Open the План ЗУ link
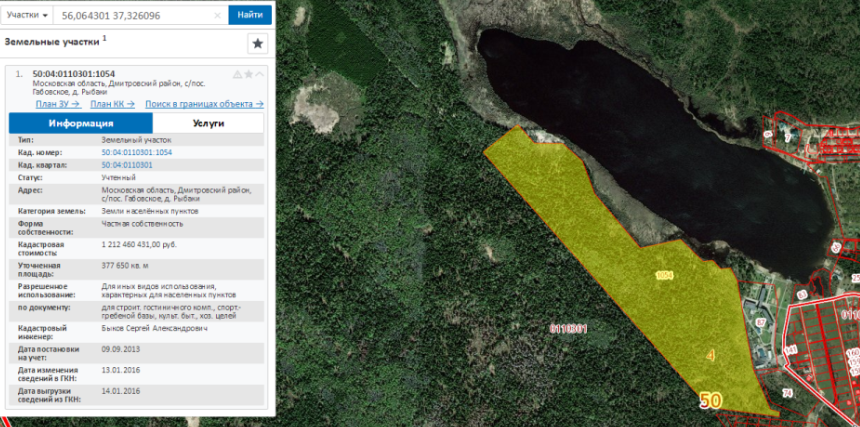The image size is (860, 427). pyautogui.click(x=58, y=104)
